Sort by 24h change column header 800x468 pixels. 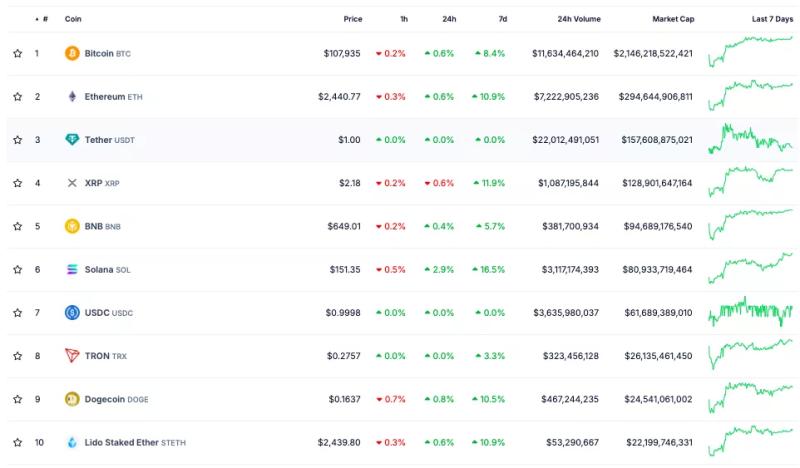click(x=449, y=19)
